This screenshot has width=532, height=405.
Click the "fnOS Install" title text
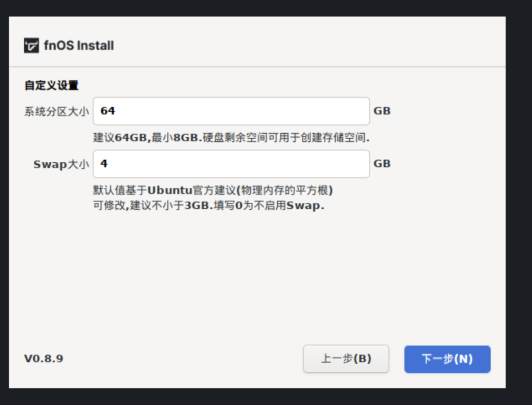[79, 45]
